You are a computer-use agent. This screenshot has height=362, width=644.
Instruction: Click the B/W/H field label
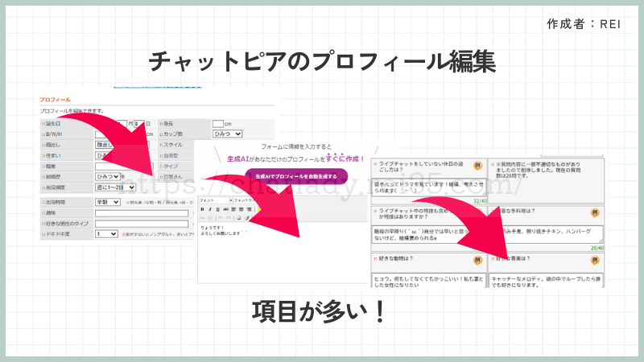click(54, 134)
